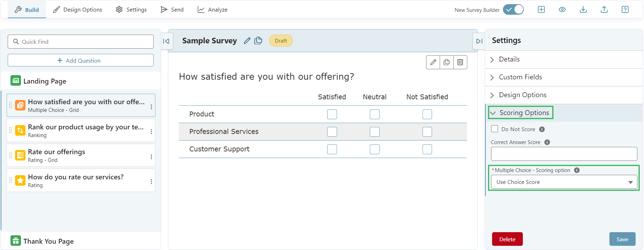This screenshot has width=644, height=250.
Task: Click the Draft status badge
Action: pos(281,41)
